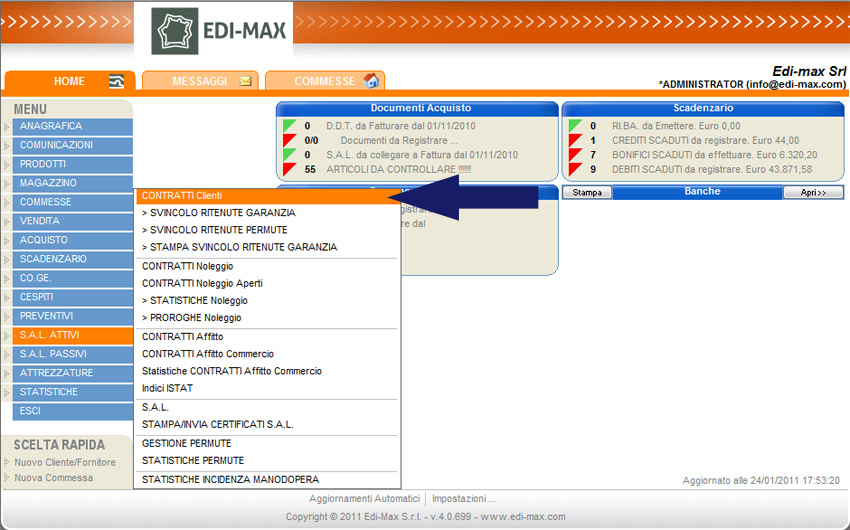The width and height of the screenshot is (850, 530).
Task: Select CONTRATTI Clienti from the submenu
Action: [182, 196]
